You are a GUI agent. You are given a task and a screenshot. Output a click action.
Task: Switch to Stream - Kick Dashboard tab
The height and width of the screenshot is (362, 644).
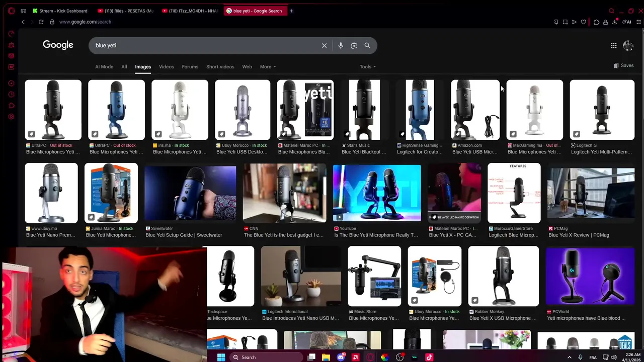point(60,11)
